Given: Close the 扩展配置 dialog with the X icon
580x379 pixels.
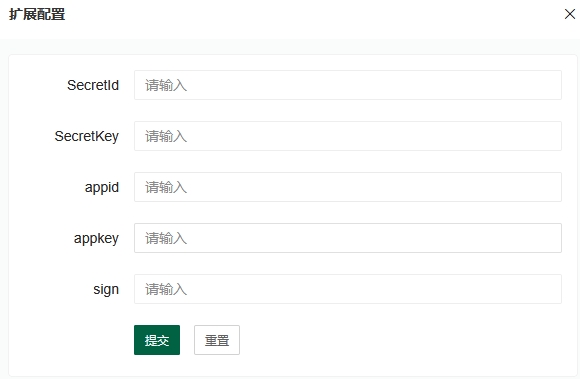Looking at the screenshot, I should click(570, 14).
